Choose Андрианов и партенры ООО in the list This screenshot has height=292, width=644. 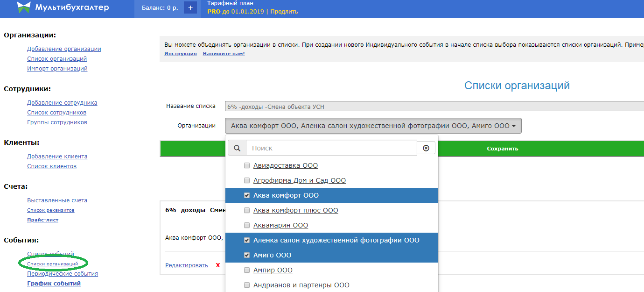click(x=301, y=285)
